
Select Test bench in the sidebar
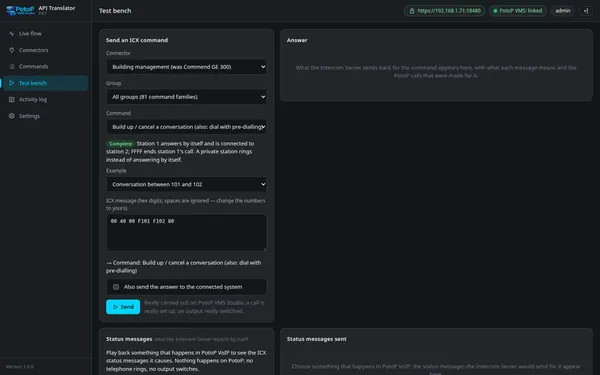pos(46,83)
